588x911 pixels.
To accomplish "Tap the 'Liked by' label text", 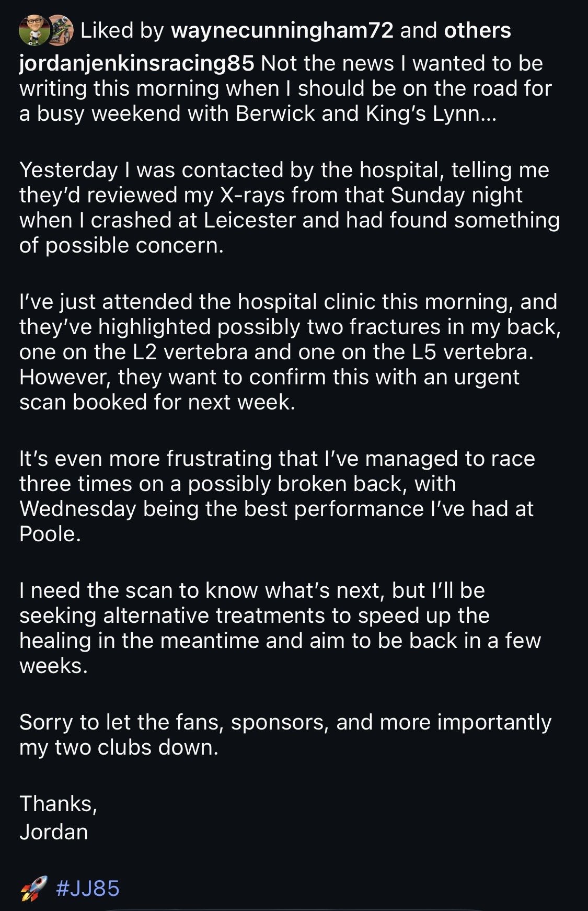I will tap(123, 31).
